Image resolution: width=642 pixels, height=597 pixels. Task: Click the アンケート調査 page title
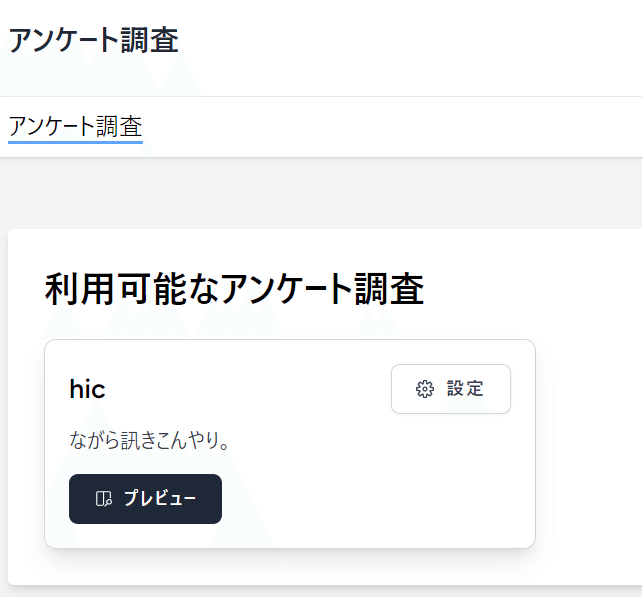94,40
